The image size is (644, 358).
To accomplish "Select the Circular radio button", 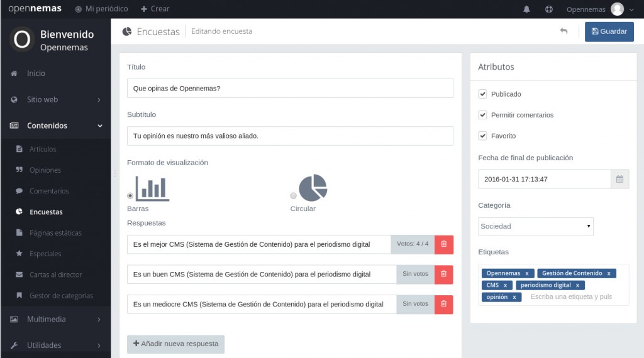I will (293, 195).
